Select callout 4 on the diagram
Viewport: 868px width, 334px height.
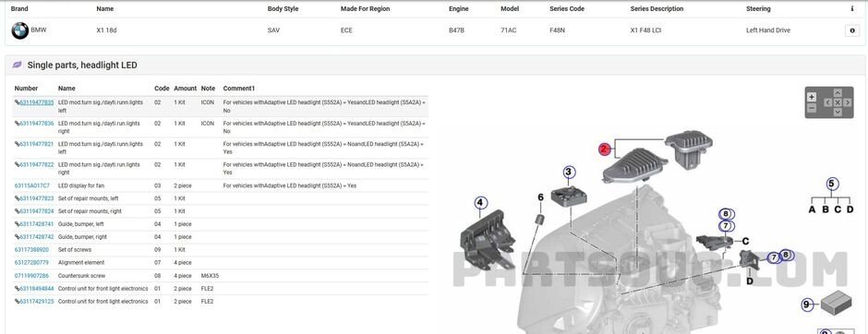coord(480,204)
